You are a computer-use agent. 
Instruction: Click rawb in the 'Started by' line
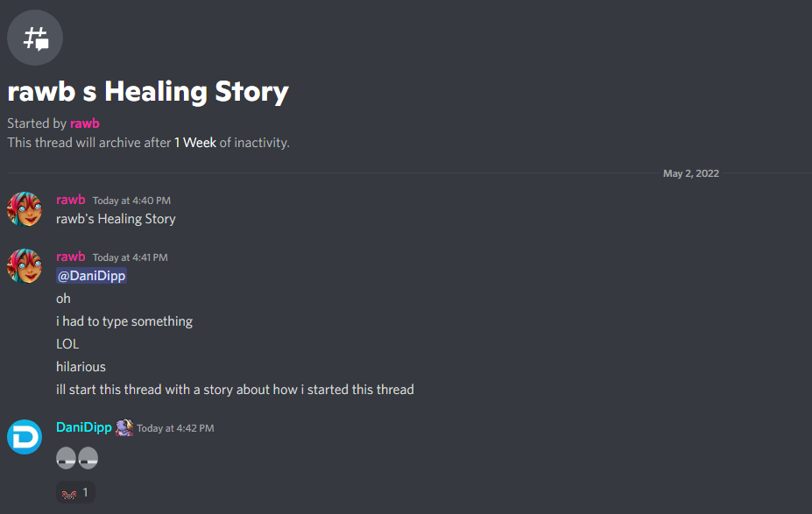click(x=84, y=123)
